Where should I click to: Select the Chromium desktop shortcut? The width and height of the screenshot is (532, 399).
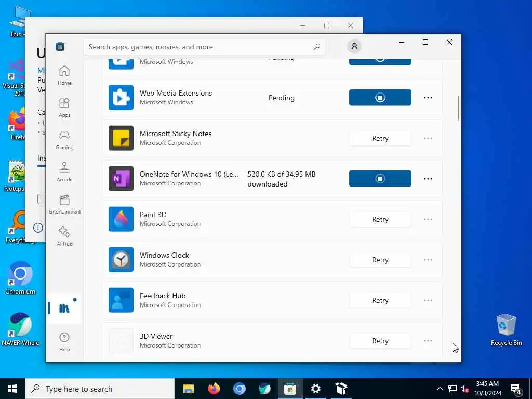[20, 278]
